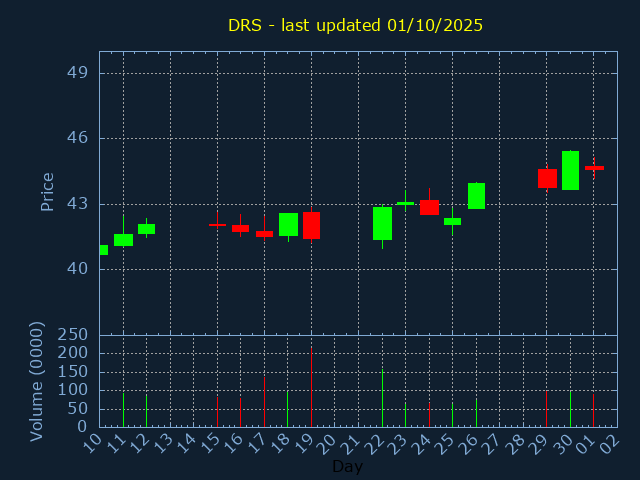Viewport: 640px width, 480px height.
Task: Click the chart title 'DRS - last updated 01/10/2025'
Action: 355,25
